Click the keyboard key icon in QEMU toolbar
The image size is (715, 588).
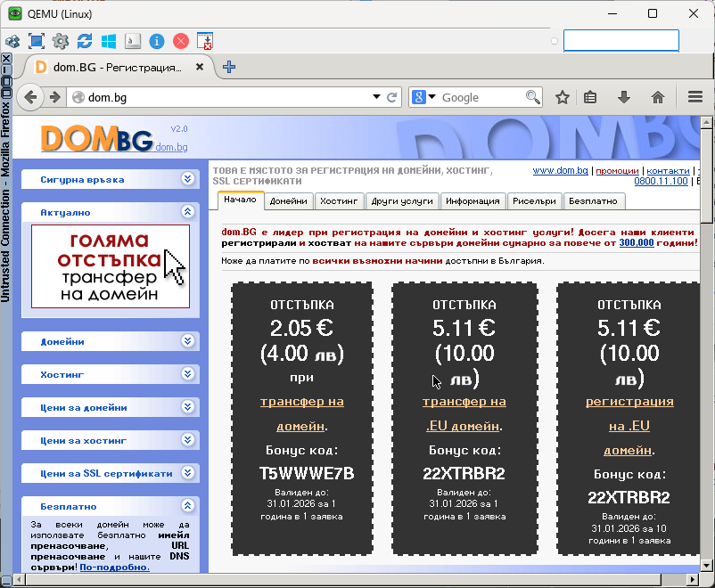pyautogui.click(x=132, y=41)
